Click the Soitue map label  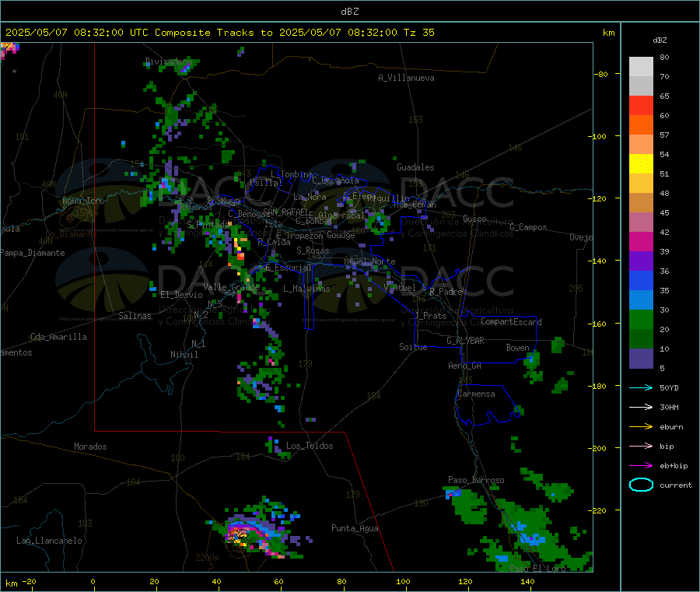413,347
